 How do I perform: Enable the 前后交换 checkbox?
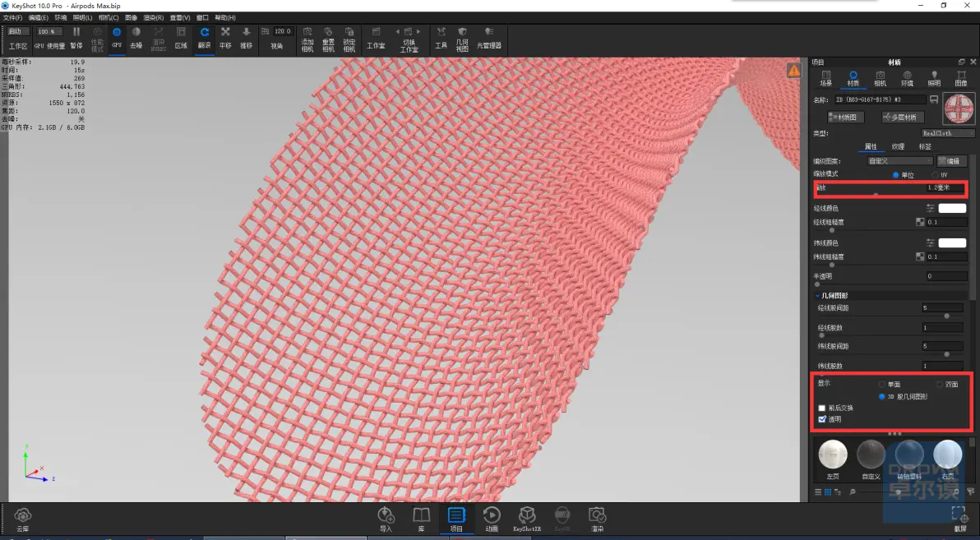pos(822,408)
